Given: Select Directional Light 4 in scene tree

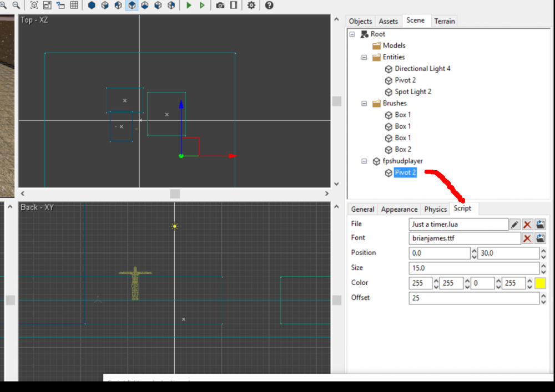Looking at the screenshot, I should click(422, 69).
